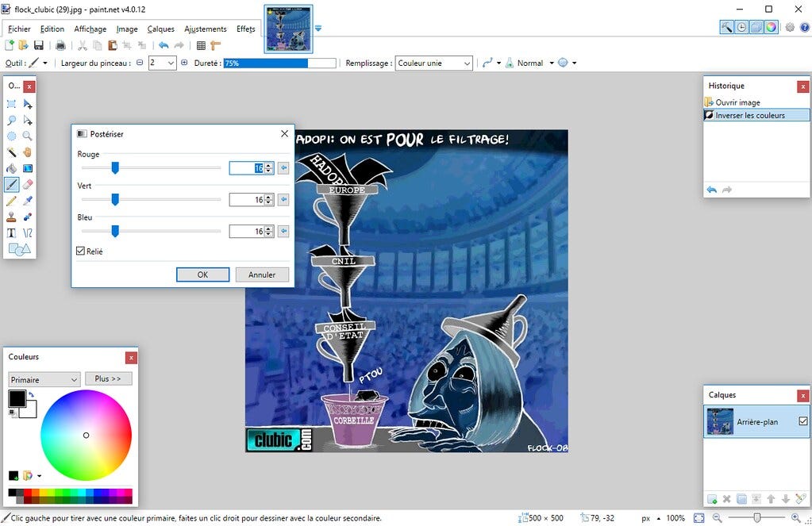
Task: Select the Pencil tool
Action: 11,201
